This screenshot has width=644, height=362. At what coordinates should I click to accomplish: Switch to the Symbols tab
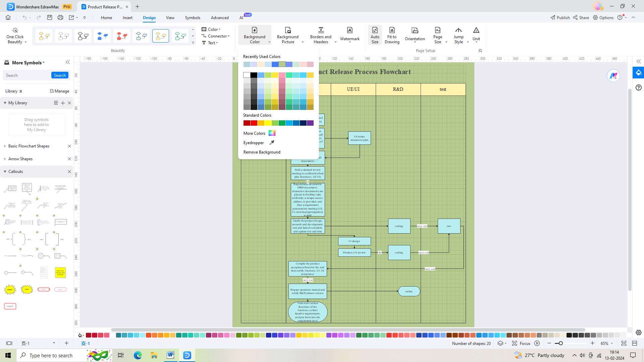click(x=192, y=18)
